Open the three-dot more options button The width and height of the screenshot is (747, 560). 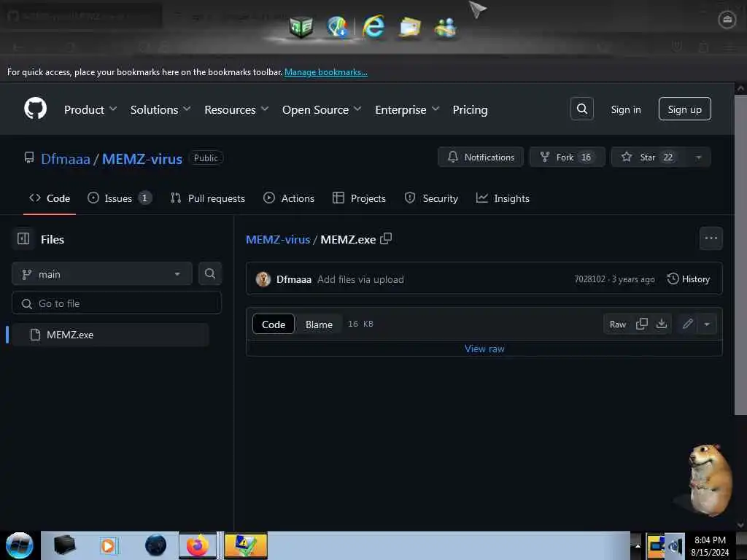[711, 238]
